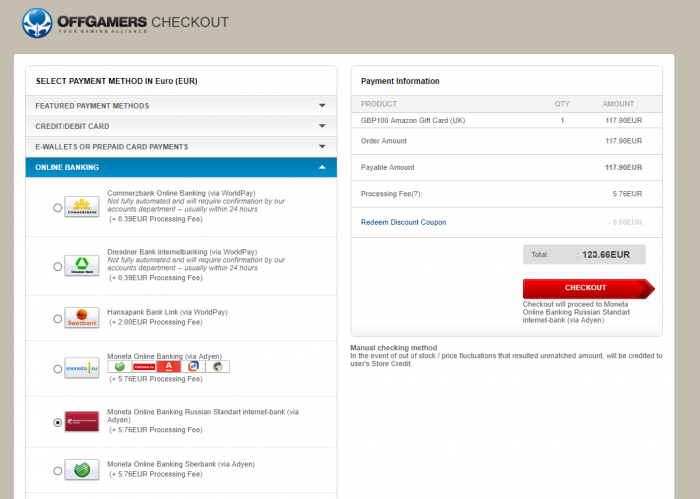Click the Russian Standart bank logo icon
This screenshot has height=499, width=700.
point(81,421)
